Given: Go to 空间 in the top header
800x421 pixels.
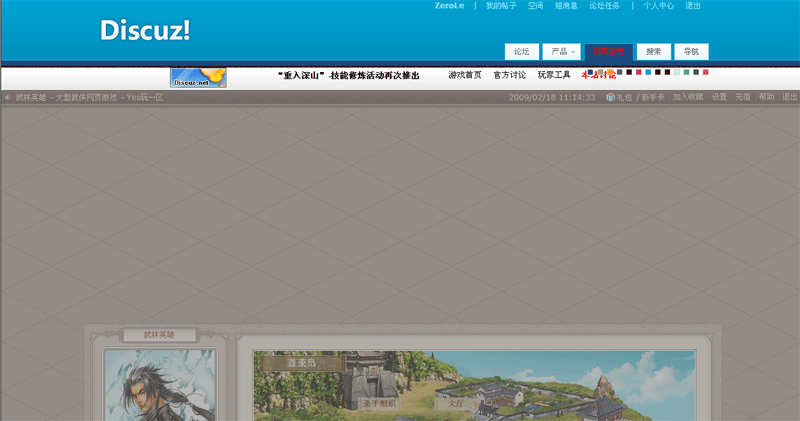Looking at the screenshot, I should (536, 6).
